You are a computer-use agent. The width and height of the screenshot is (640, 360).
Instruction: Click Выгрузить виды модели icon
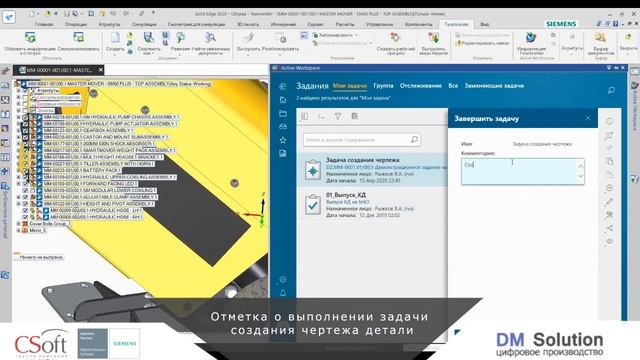(x=433, y=38)
